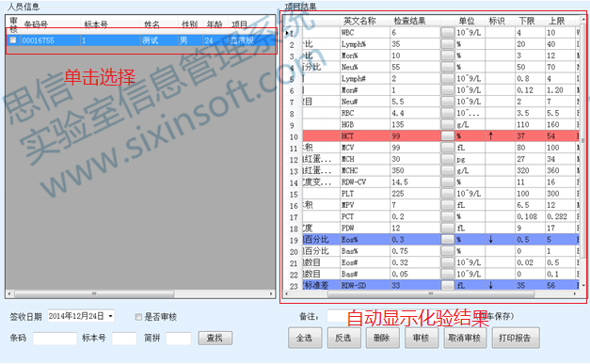Click the down arrow of the results vertical scrollbar
The height and width of the screenshot is (364, 590).
point(582,286)
